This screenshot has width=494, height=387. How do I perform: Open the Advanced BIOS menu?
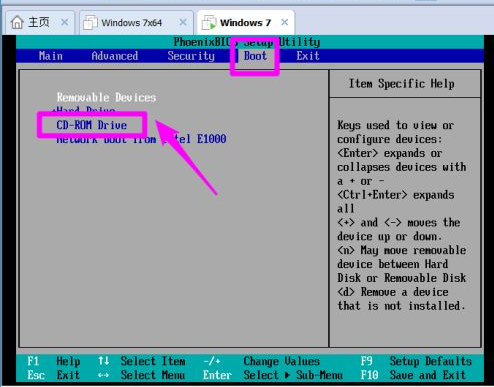[115, 56]
